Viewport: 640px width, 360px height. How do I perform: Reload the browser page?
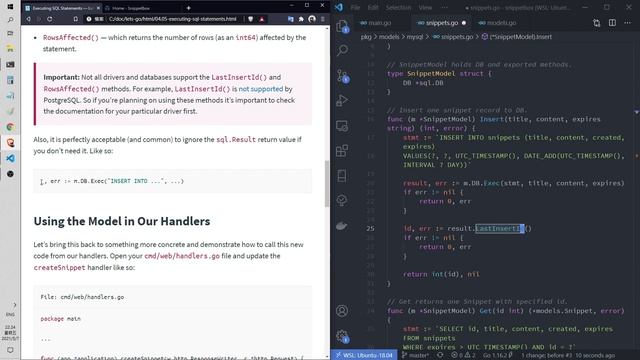tap(50, 19)
